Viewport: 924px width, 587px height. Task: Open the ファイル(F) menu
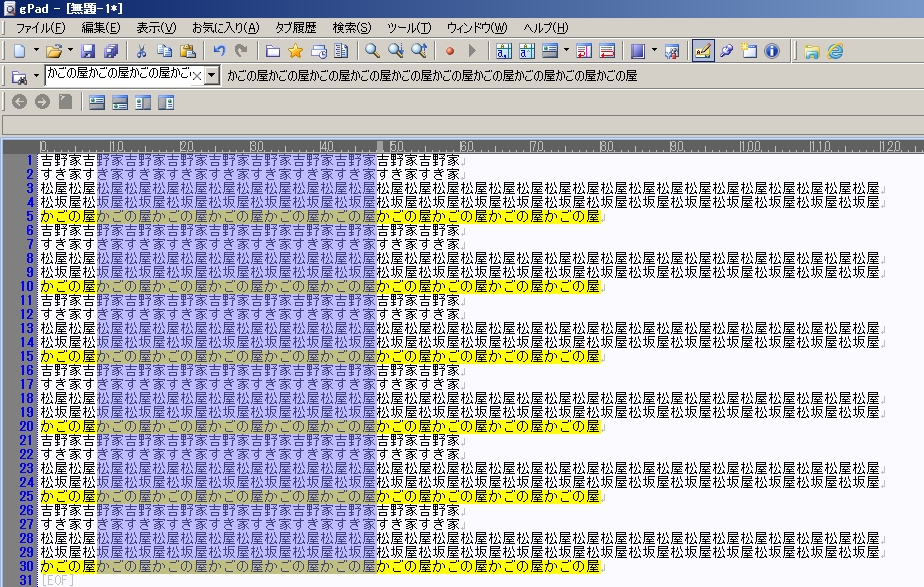(x=40, y=28)
